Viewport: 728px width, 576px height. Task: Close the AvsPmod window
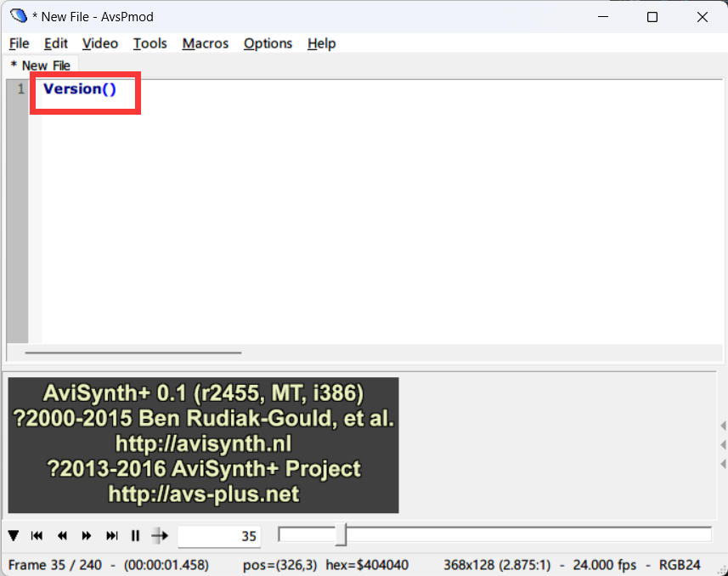point(703,17)
